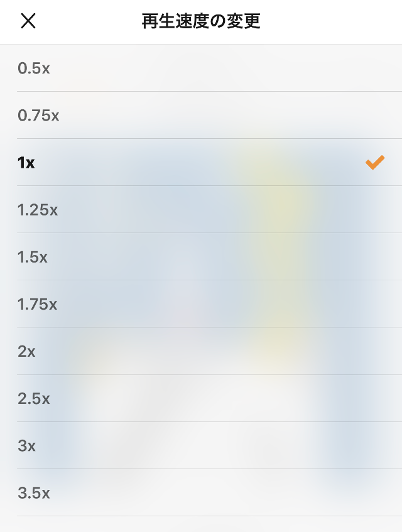Tap the X icon beside the title
Image resolution: width=402 pixels, height=532 pixels.
click(28, 21)
